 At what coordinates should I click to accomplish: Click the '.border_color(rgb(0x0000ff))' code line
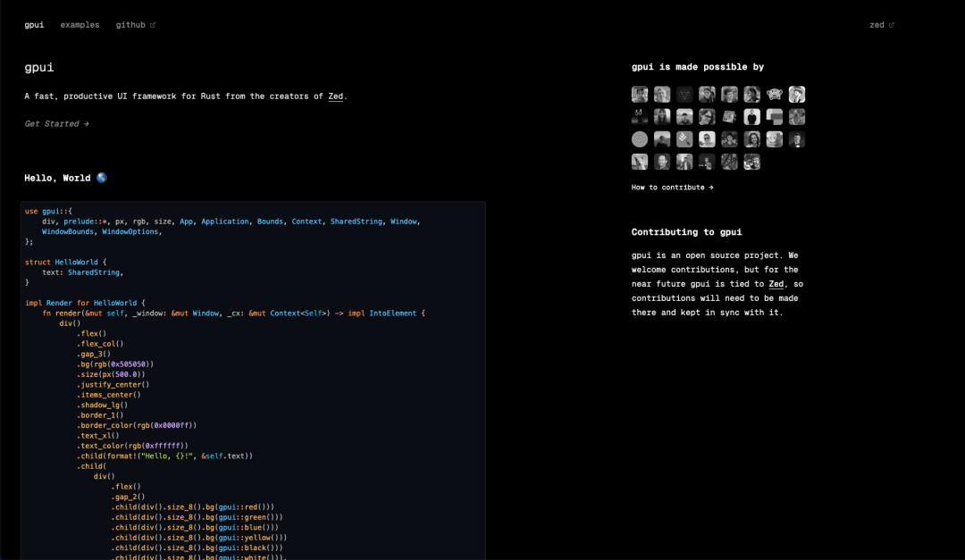tap(137, 425)
